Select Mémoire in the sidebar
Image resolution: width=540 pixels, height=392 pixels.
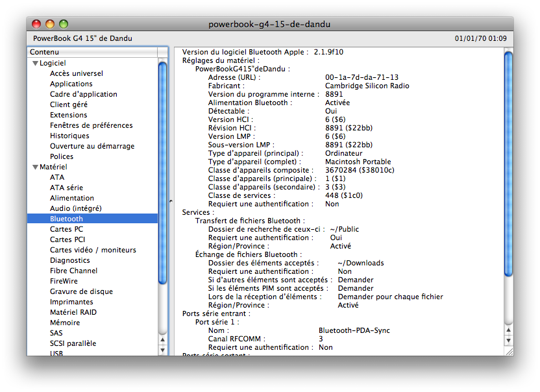(x=65, y=323)
